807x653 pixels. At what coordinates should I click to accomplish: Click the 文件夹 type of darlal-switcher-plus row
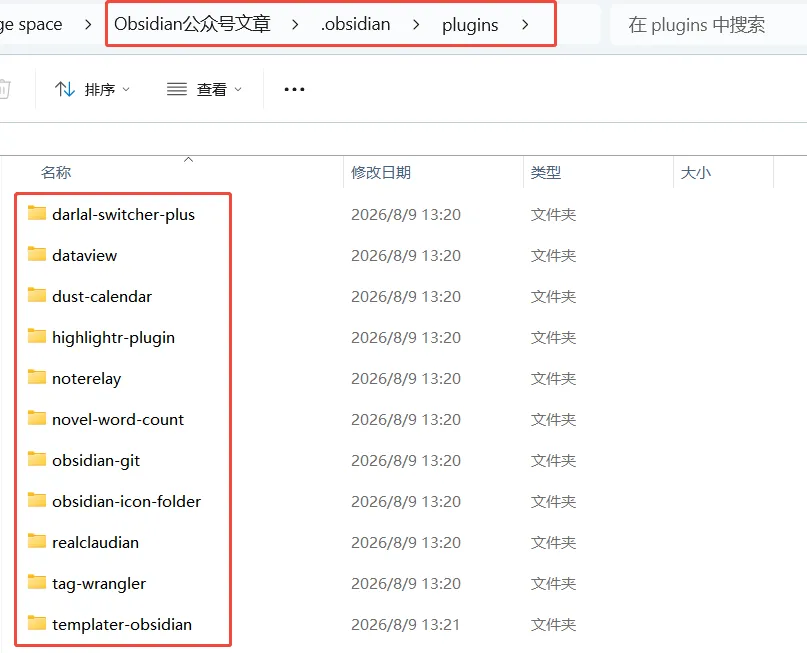point(553,214)
